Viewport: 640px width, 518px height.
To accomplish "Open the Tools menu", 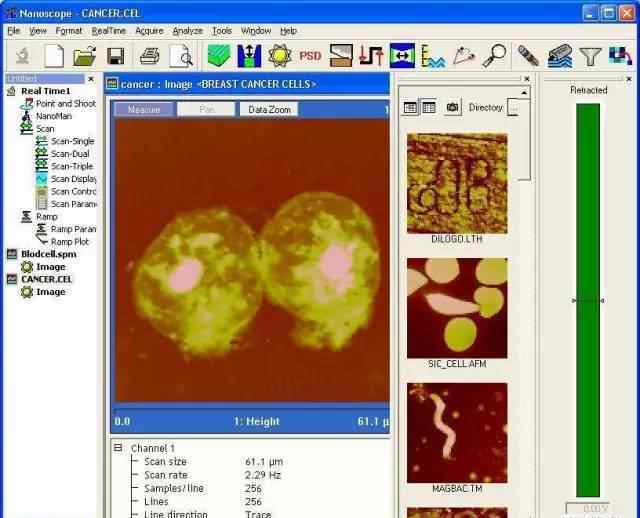I will (222, 31).
